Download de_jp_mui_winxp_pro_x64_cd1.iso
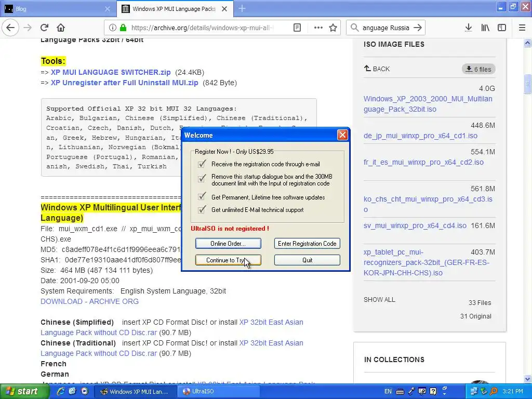This screenshot has width=532, height=399. (x=420, y=136)
